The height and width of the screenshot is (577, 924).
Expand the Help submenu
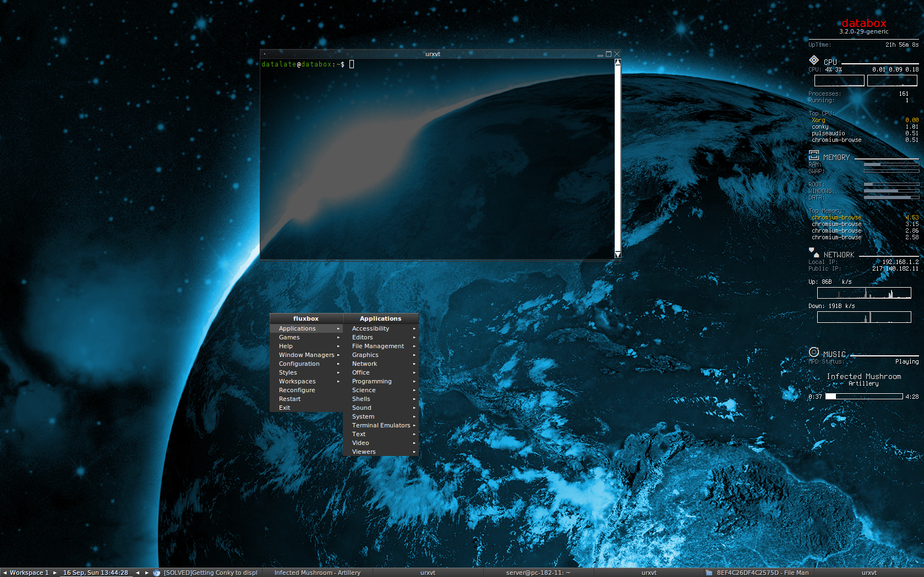[306, 346]
